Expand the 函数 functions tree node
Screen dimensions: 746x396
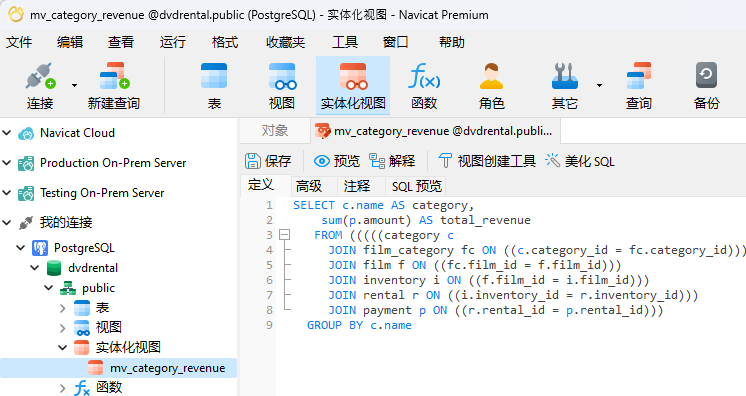pos(62,388)
